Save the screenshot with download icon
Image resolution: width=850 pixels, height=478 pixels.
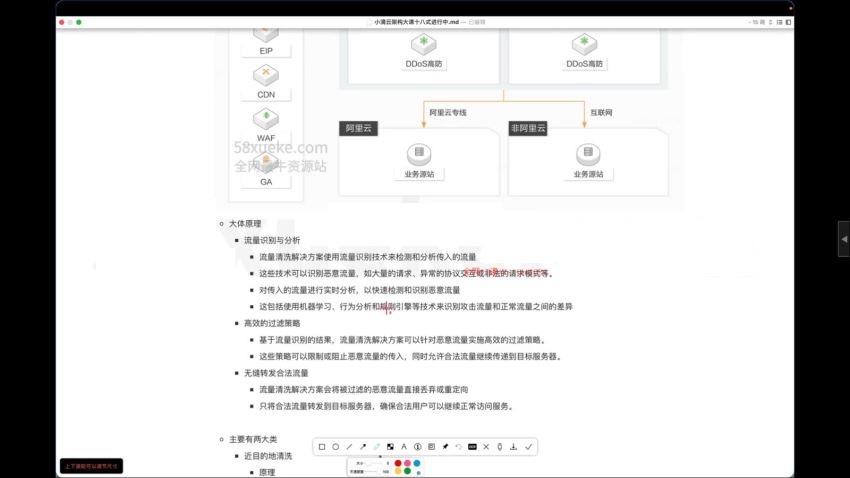tap(513, 447)
